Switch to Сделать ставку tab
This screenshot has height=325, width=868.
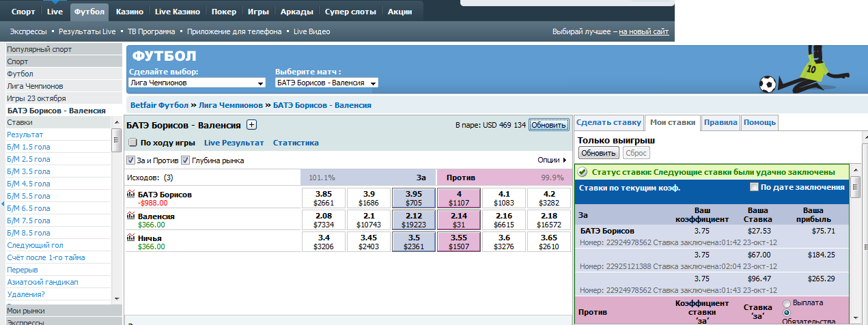point(608,122)
